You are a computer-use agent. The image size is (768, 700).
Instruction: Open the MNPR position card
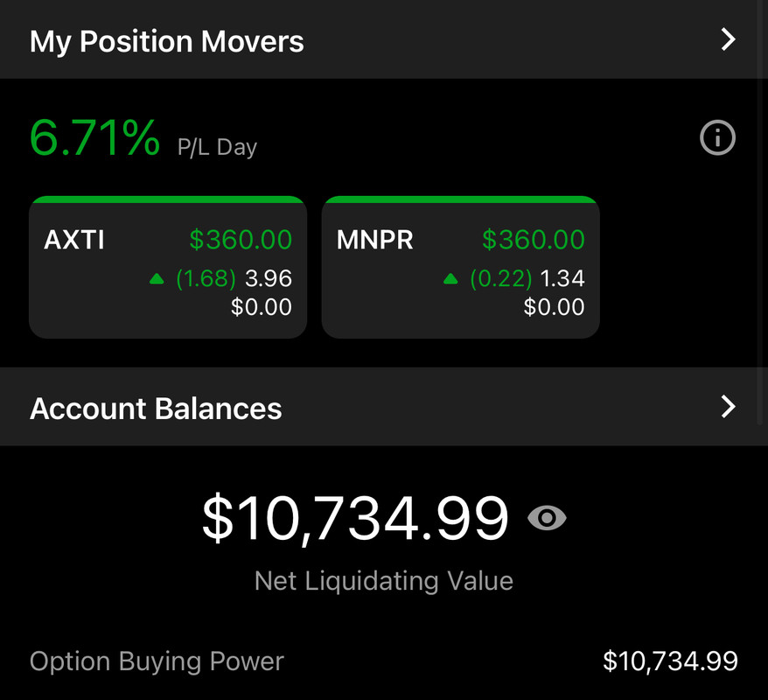pos(460,268)
